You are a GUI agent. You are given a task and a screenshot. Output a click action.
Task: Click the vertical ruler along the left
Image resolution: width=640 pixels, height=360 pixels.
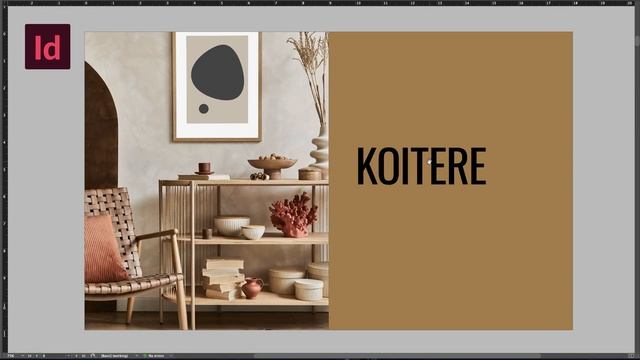pos(4,180)
